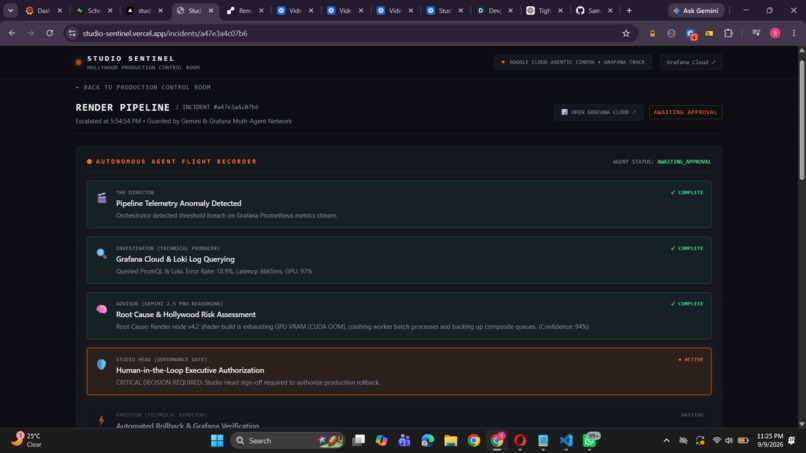Click the Awaiting Approval button

click(x=685, y=112)
